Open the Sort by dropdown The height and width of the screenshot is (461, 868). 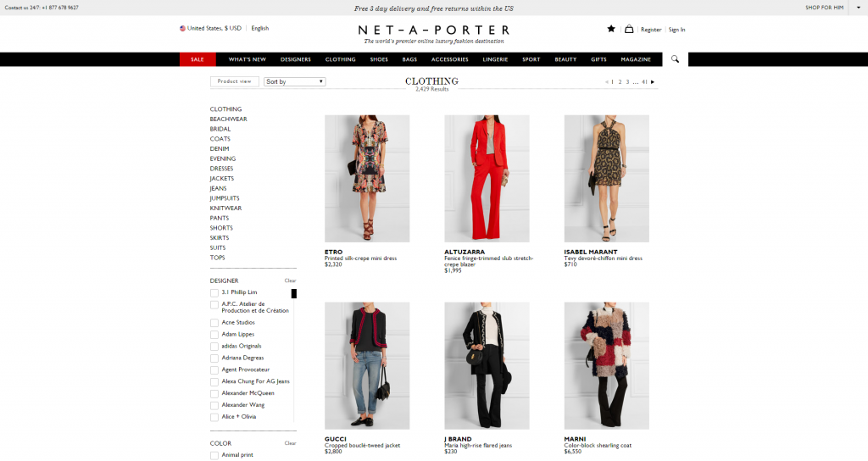pos(294,81)
